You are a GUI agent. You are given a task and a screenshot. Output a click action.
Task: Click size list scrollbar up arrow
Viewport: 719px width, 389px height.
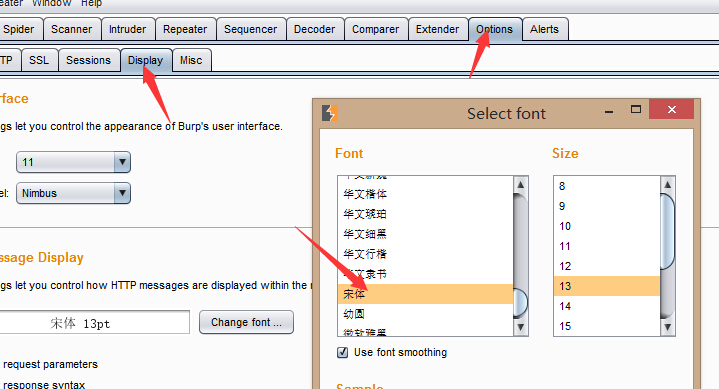(x=668, y=184)
